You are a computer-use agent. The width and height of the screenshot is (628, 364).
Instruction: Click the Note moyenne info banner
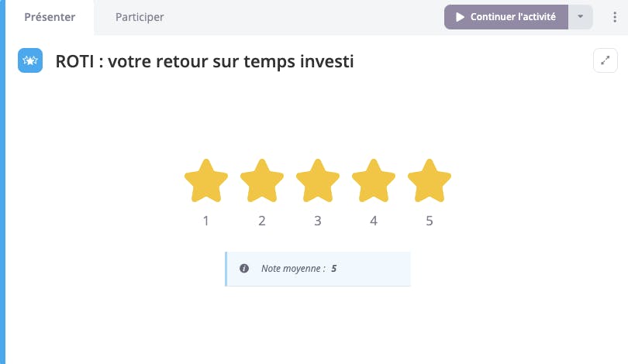[x=318, y=269]
